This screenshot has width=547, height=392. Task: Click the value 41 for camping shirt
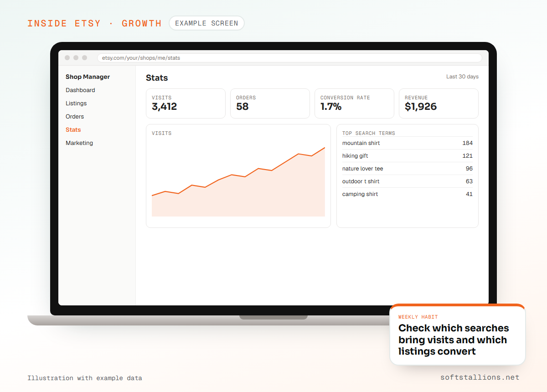click(x=469, y=194)
